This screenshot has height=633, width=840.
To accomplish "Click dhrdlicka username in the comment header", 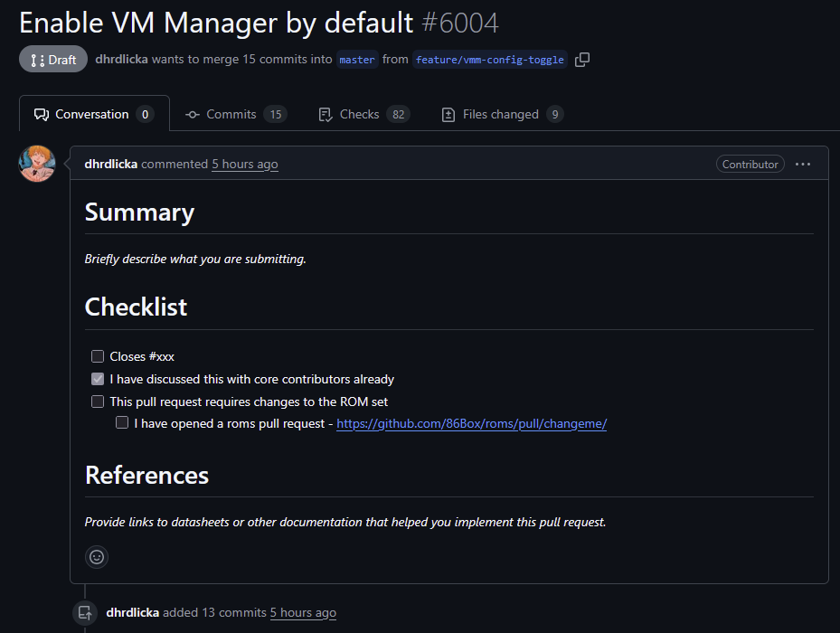I will click(111, 164).
